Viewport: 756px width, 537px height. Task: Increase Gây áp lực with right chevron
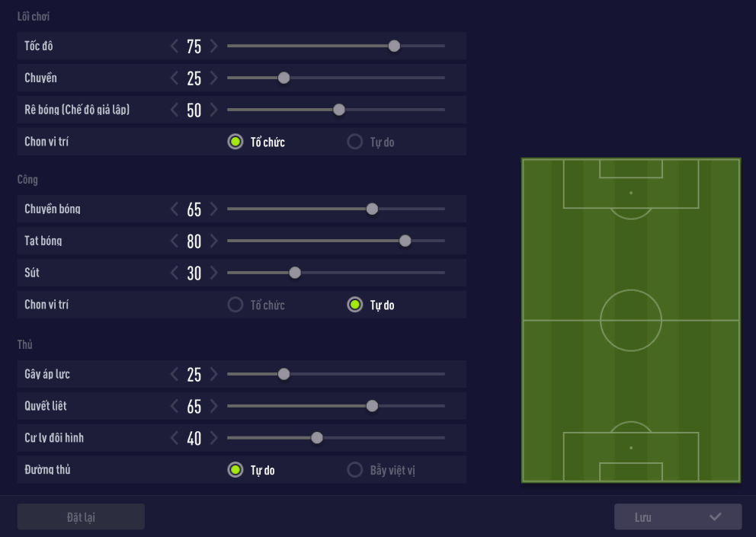click(x=214, y=375)
